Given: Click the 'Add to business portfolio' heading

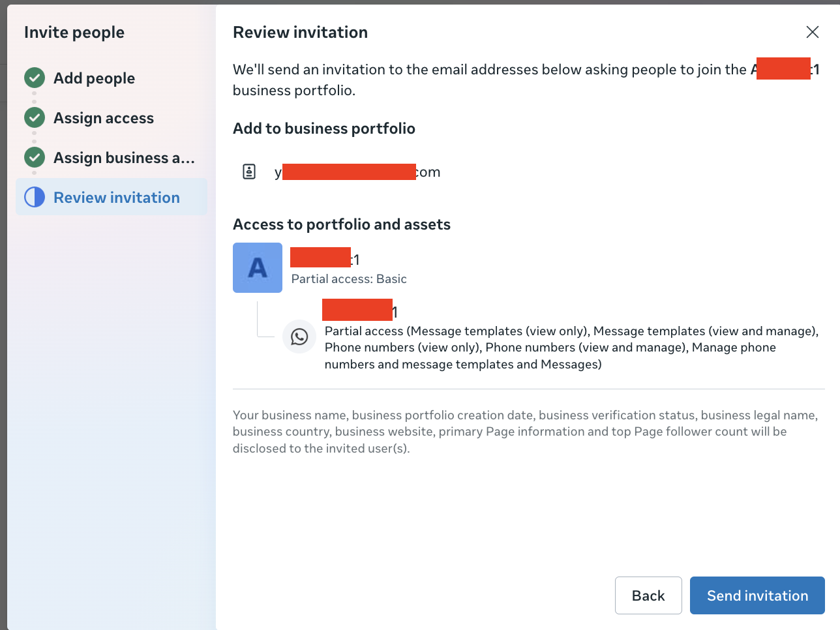Looking at the screenshot, I should click(x=323, y=128).
